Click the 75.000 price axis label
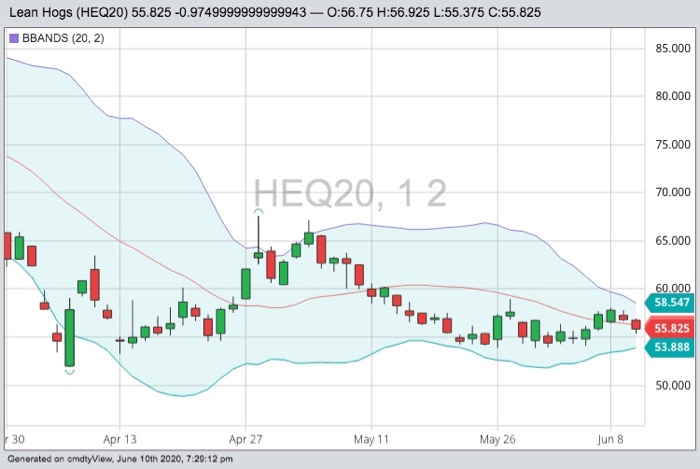 click(673, 145)
